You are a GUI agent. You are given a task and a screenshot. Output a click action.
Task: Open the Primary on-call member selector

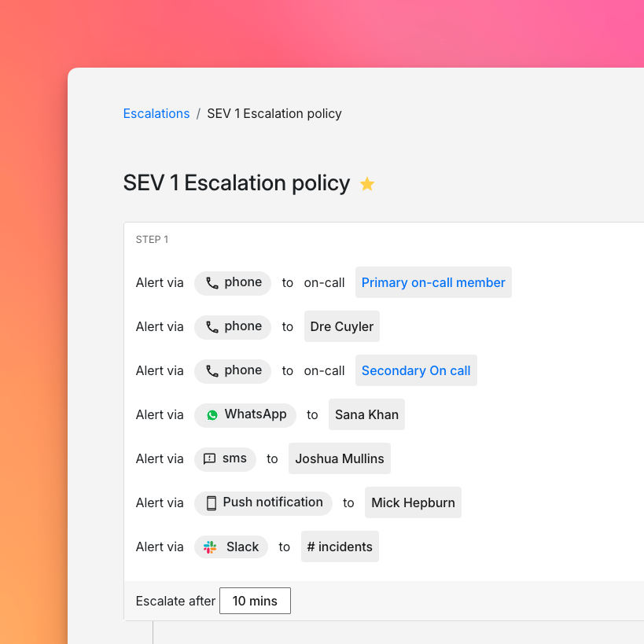[433, 282]
